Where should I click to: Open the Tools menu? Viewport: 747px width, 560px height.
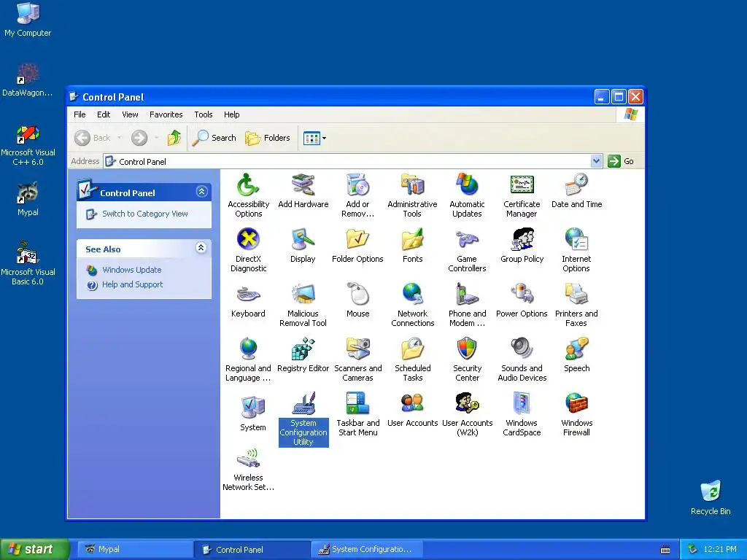(x=204, y=114)
